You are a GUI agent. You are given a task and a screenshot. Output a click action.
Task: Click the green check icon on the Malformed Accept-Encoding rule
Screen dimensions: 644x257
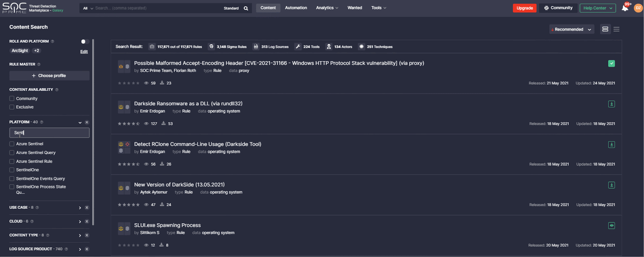pyautogui.click(x=611, y=64)
